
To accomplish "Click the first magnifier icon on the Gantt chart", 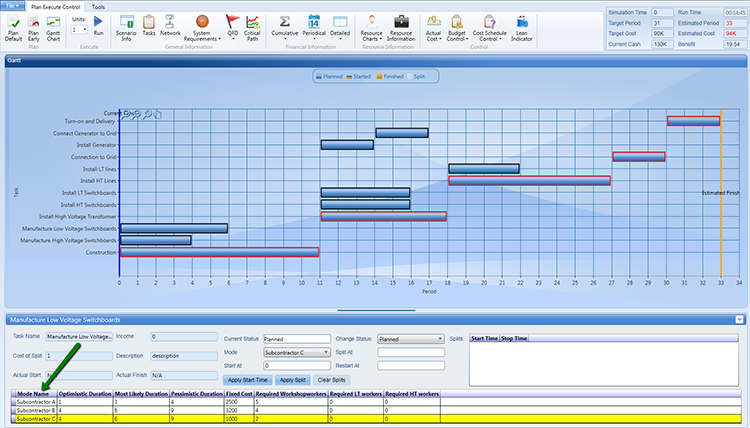I will [126, 114].
